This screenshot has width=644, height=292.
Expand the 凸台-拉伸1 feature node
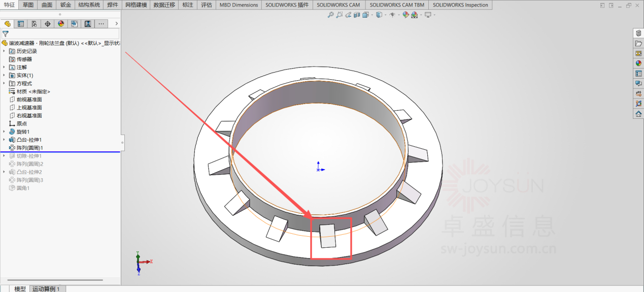pos(5,140)
